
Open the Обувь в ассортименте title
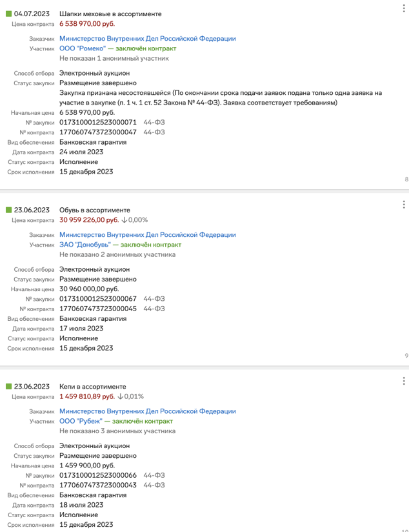(x=95, y=210)
